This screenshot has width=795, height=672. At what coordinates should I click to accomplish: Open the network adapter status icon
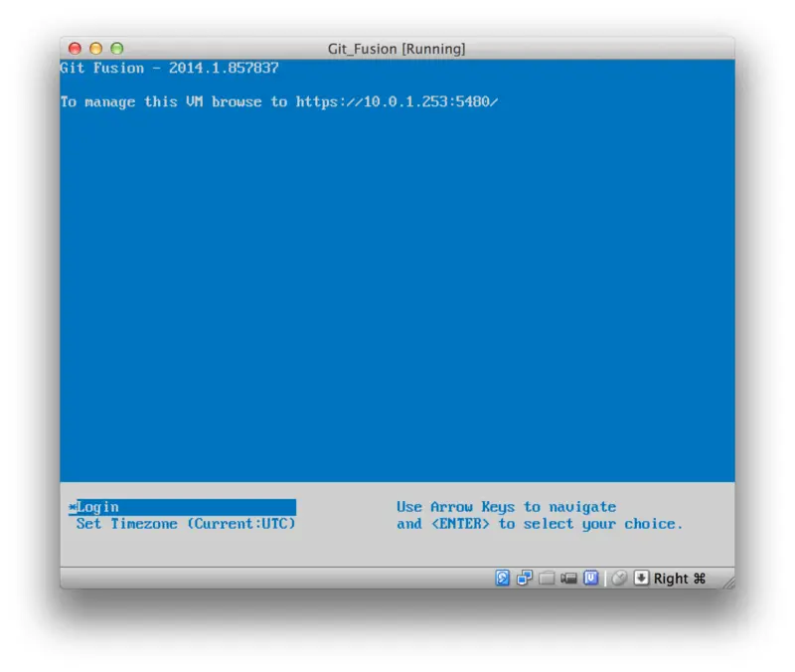tap(525, 579)
